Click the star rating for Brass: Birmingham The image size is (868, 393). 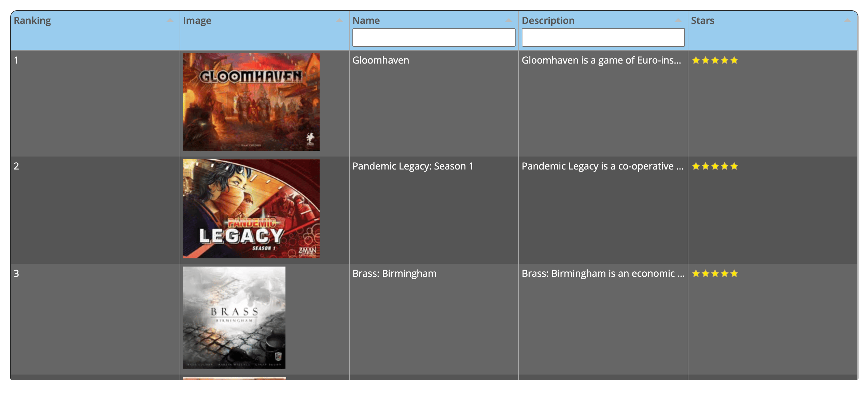715,274
